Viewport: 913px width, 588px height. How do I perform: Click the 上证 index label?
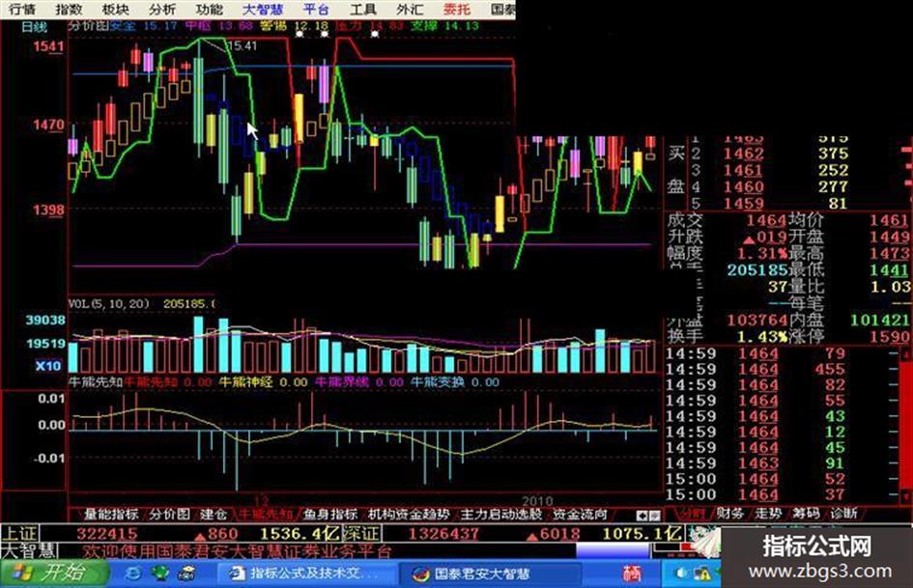19,534
